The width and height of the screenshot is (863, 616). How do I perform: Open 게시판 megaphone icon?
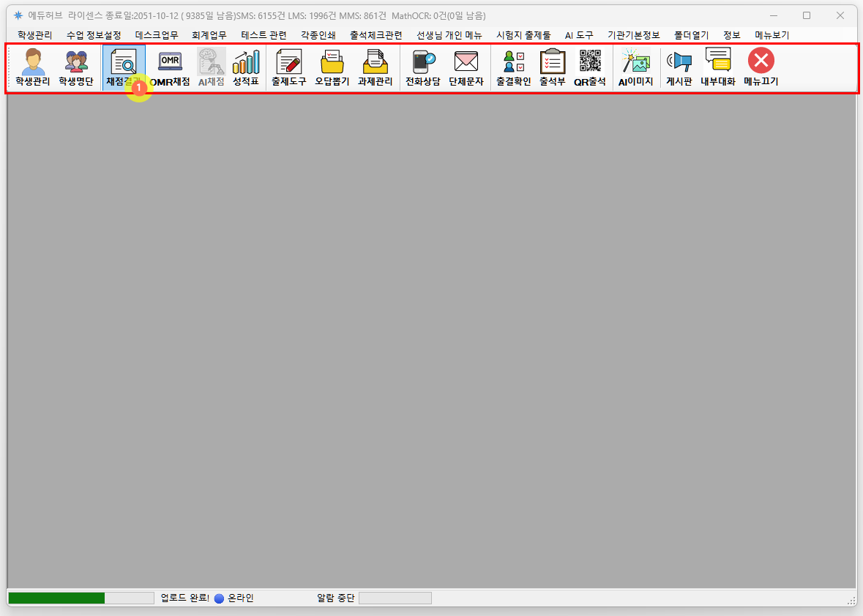point(679,67)
